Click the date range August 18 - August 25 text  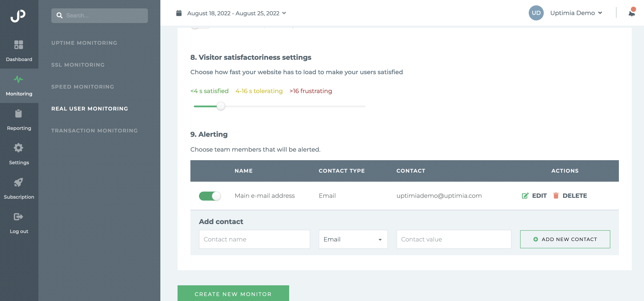coord(233,13)
